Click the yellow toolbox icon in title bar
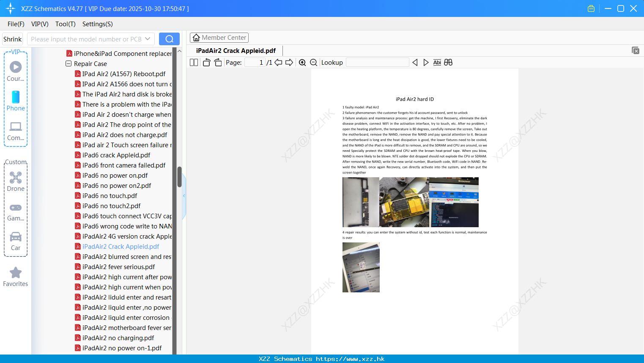The height and width of the screenshot is (363, 644). 591,8
